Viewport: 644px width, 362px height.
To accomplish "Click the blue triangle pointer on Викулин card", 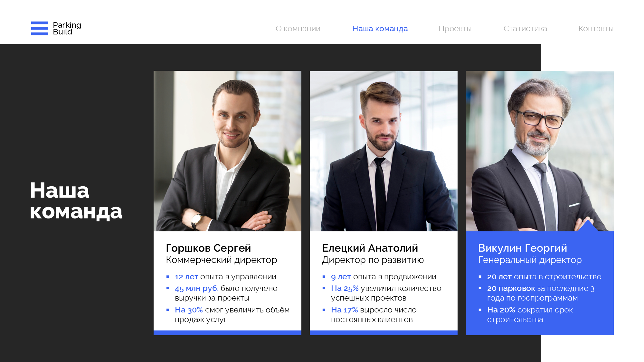I will [588, 226].
